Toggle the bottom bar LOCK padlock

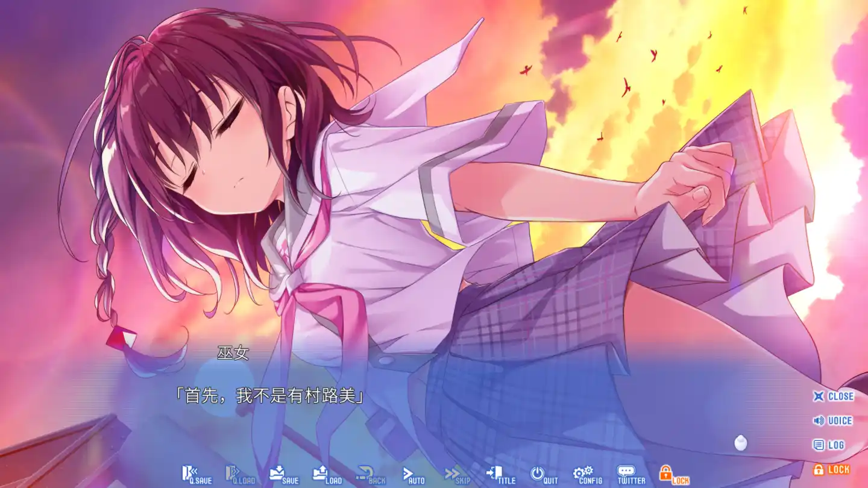coord(674,475)
